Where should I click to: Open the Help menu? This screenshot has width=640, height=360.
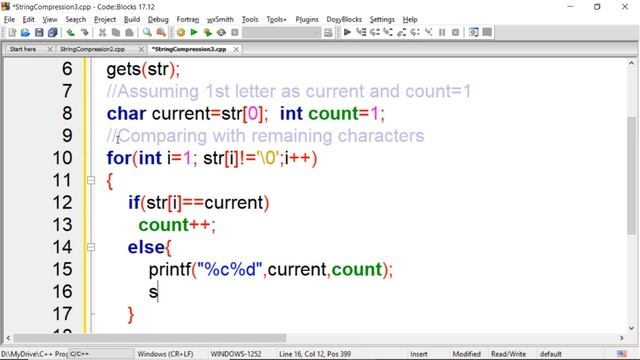[x=410, y=19]
